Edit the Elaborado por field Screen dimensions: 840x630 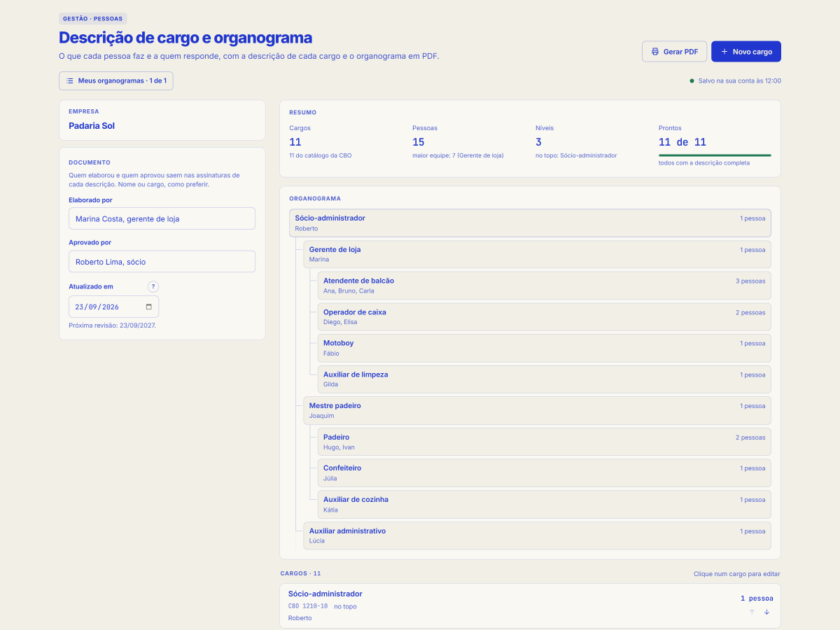coord(162,218)
